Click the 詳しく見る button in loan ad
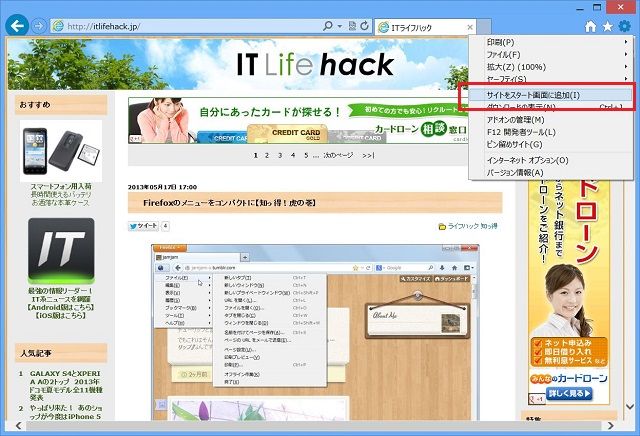The height and width of the screenshot is (436, 640). click(x=570, y=394)
